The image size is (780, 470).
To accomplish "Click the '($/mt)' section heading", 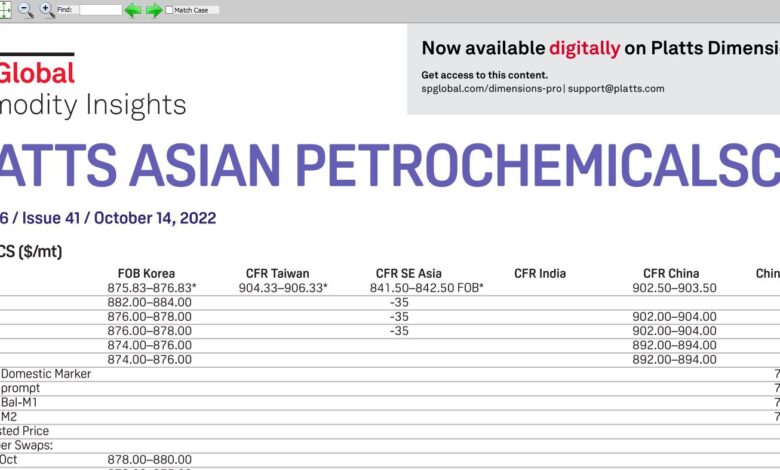I will tap(40, 252).
